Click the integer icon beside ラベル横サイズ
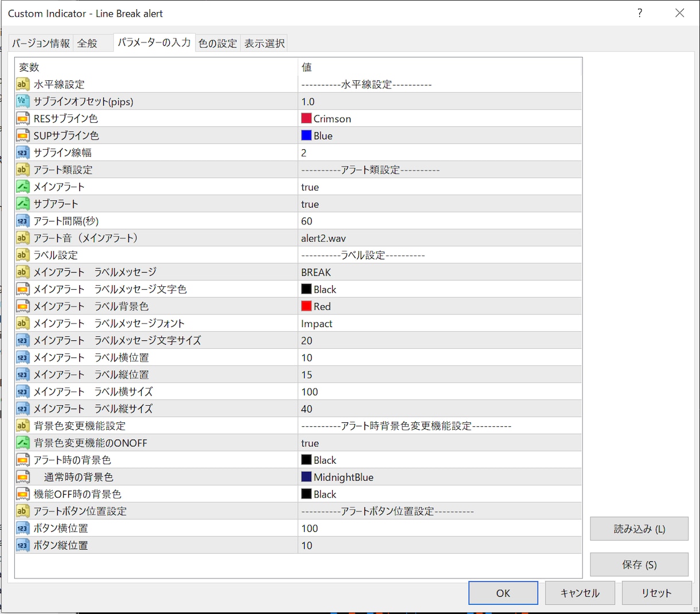Viewport: 700px width, 614px height. 22,392
